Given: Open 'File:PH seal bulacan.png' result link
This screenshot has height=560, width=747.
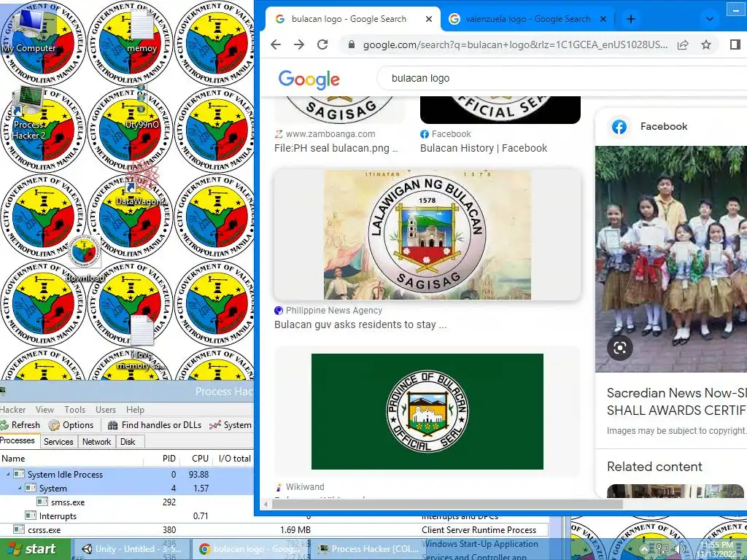Looking at the screenshot, I should point(336,148).
